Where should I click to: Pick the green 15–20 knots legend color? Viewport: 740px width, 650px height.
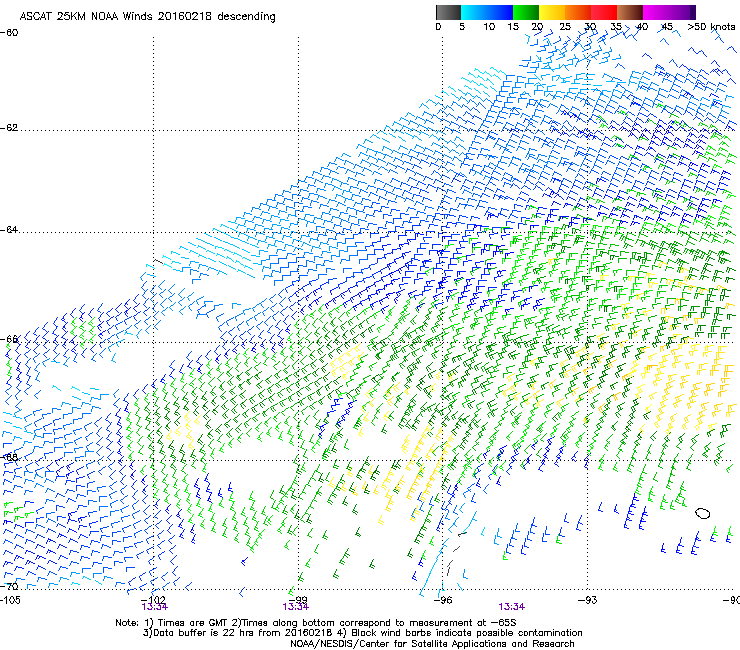tap(526, 12)
